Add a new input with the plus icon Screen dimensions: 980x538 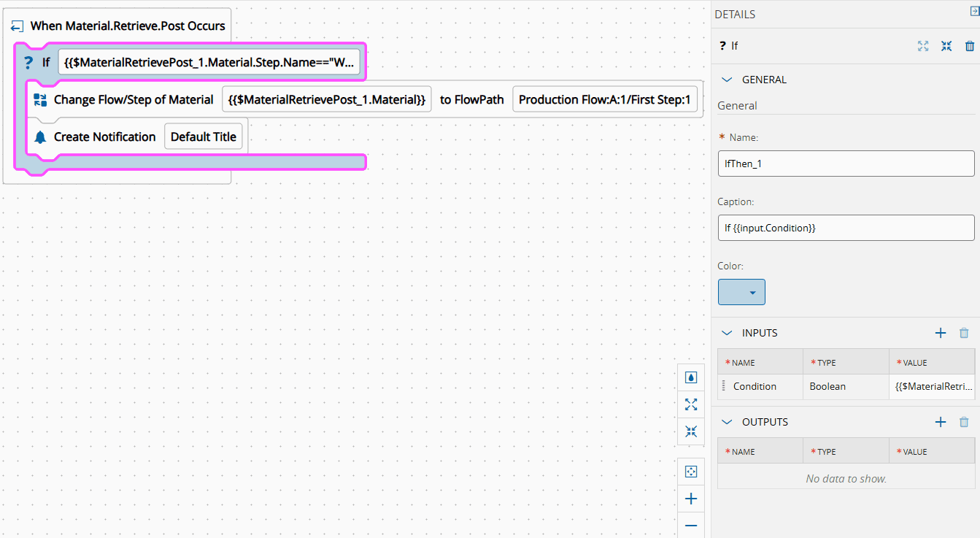[941, 333]
